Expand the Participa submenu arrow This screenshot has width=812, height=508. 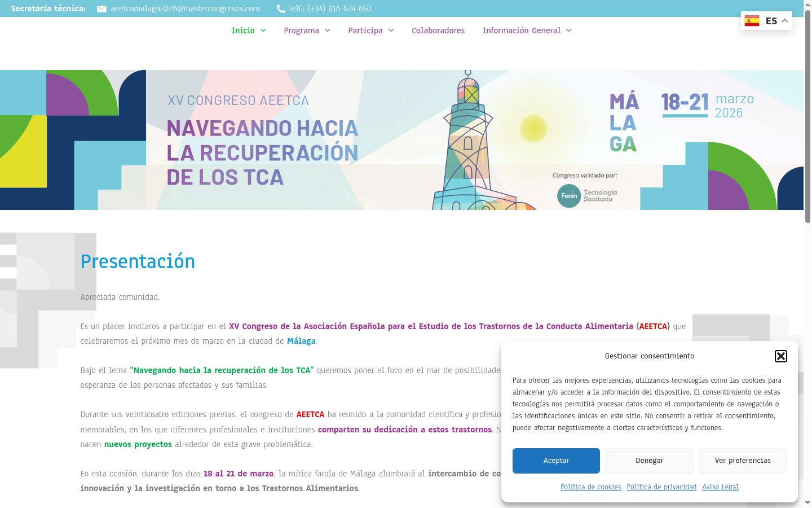pos(391,30)
